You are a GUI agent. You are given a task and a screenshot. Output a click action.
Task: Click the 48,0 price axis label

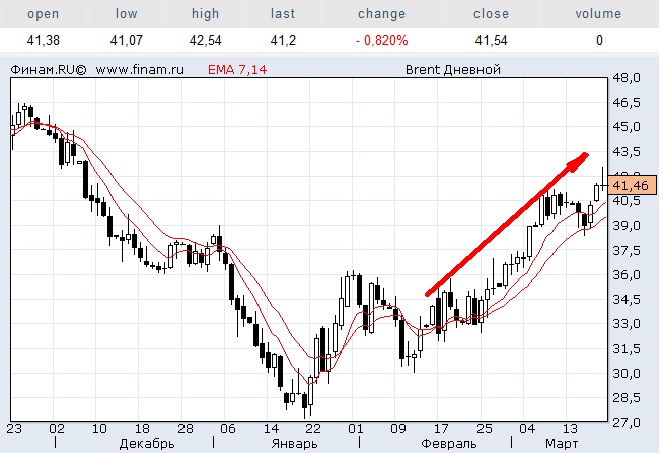coord(627,78)
